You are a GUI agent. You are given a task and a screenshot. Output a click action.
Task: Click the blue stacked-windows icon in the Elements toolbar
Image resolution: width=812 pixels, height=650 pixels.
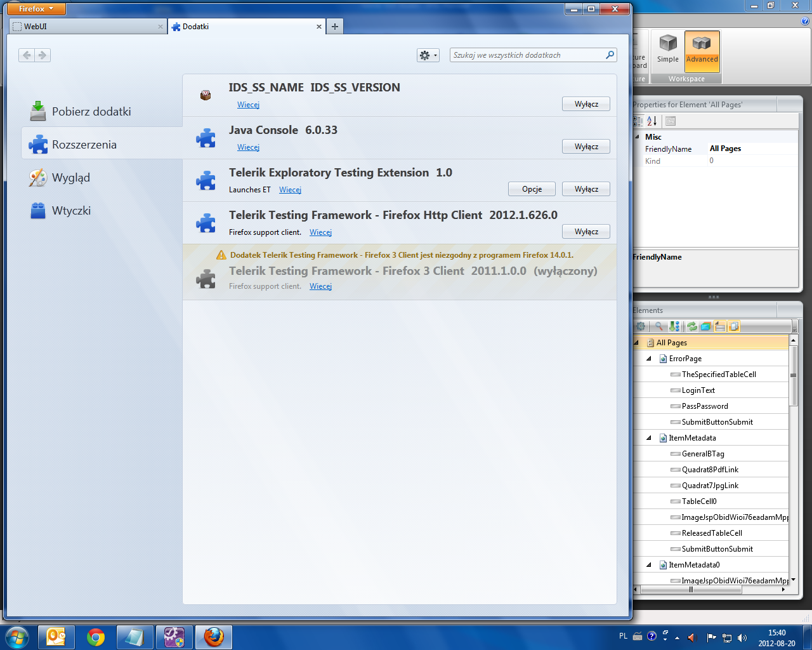[x=705, y=326]
